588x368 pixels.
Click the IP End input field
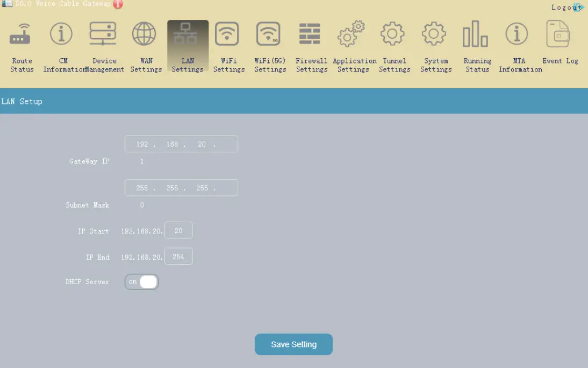tap(178, 257)
